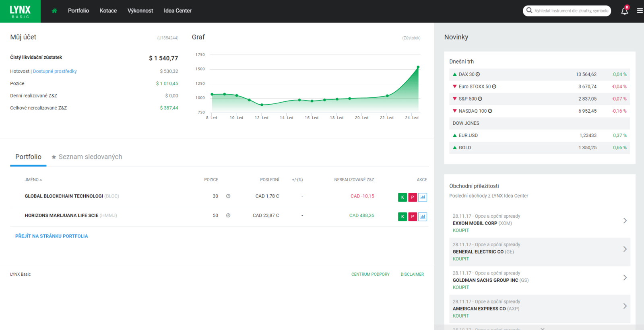The height and width of the screenshot is (330, 644).
Task: Open the hamburger menu icon
Action: click(x=640, y=11)
